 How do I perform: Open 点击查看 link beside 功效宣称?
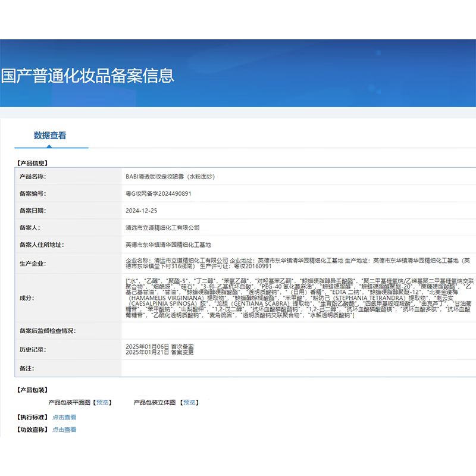(x=64, y=430)
